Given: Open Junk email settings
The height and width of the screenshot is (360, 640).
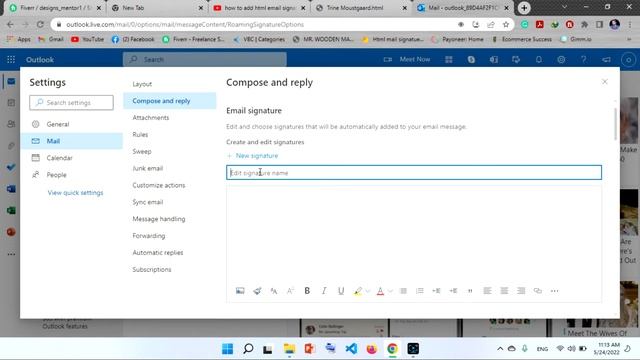Looking at the screenshot, I should click(x=147, y=168).
